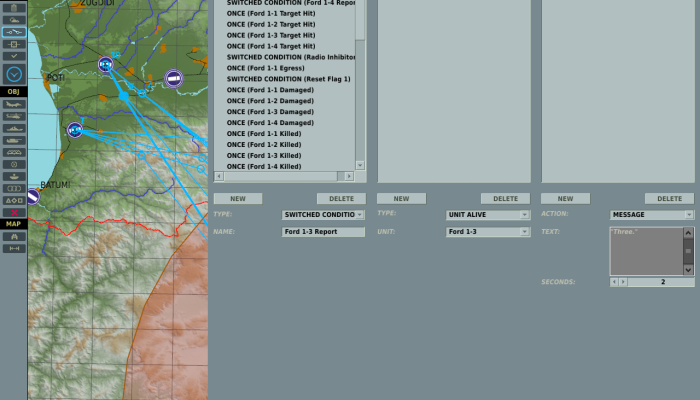
Task: Select the helicopter group tool
Action: [14, 116]
